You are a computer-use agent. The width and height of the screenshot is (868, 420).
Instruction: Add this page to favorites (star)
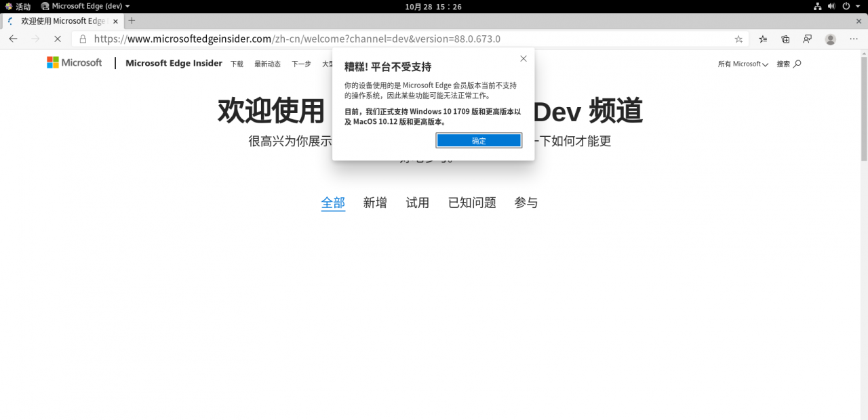pos(738,39)
